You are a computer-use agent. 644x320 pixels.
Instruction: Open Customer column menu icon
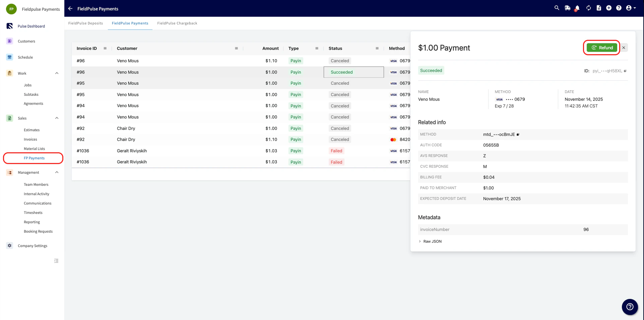[x=236, y=48]
